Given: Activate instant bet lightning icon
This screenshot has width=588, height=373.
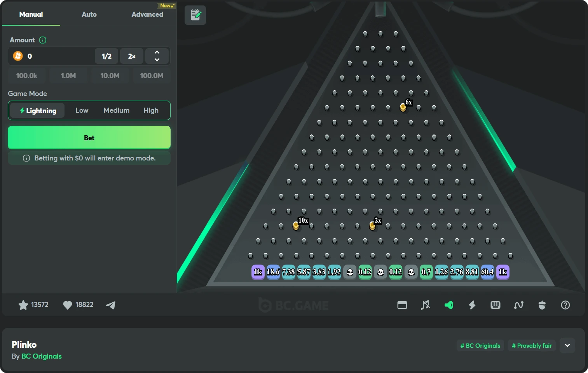Looking at the screenshot, I should (x=472, y=305).
